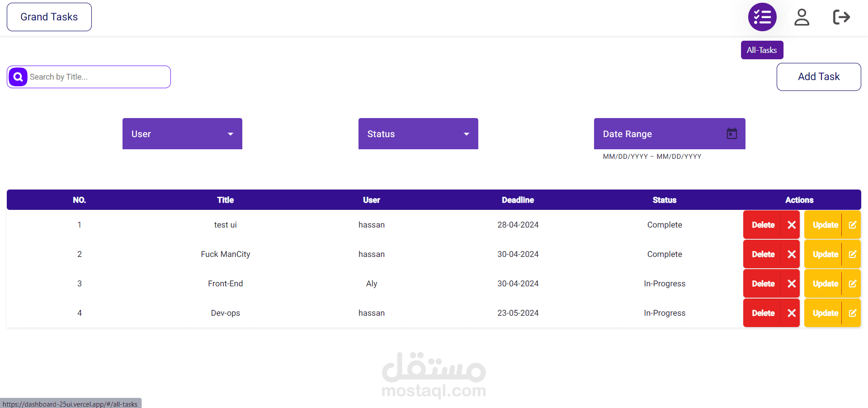
Task: Open the Date Range picker field
Action: click(670, 134)
